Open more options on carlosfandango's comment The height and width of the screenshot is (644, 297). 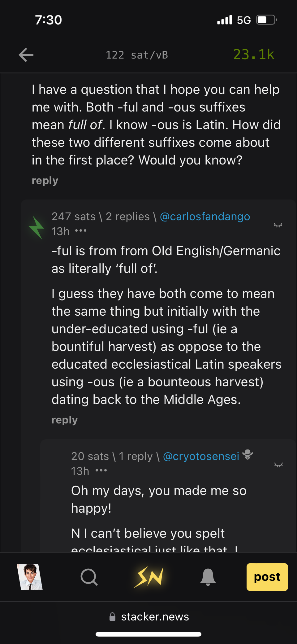pos(81,231)
